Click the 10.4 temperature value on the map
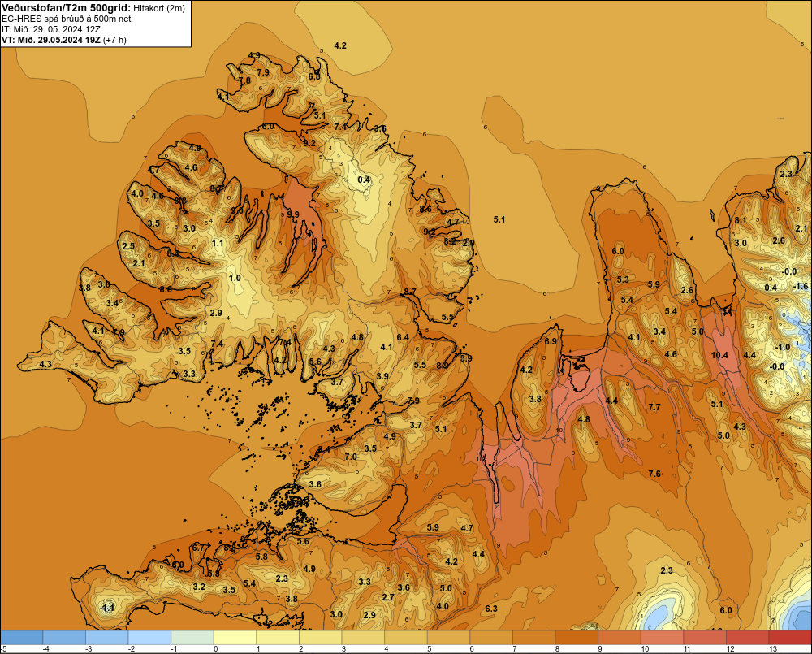 point(719,355)
